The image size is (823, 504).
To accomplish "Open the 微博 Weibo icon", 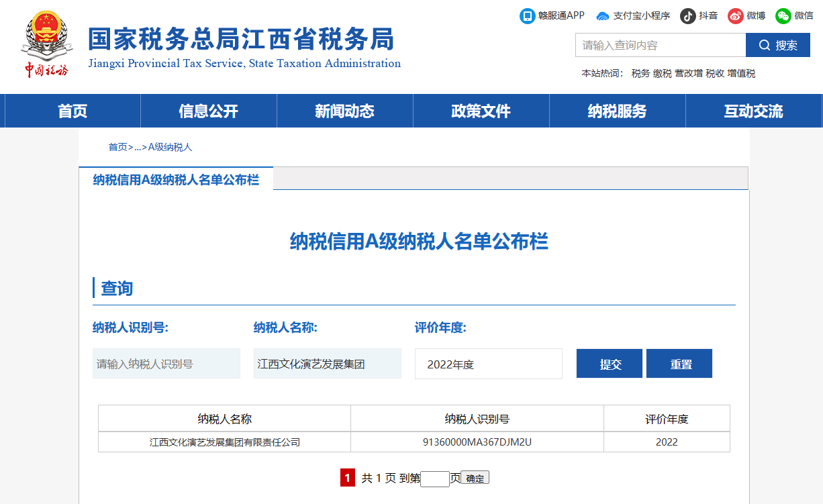I will point(736,15).
